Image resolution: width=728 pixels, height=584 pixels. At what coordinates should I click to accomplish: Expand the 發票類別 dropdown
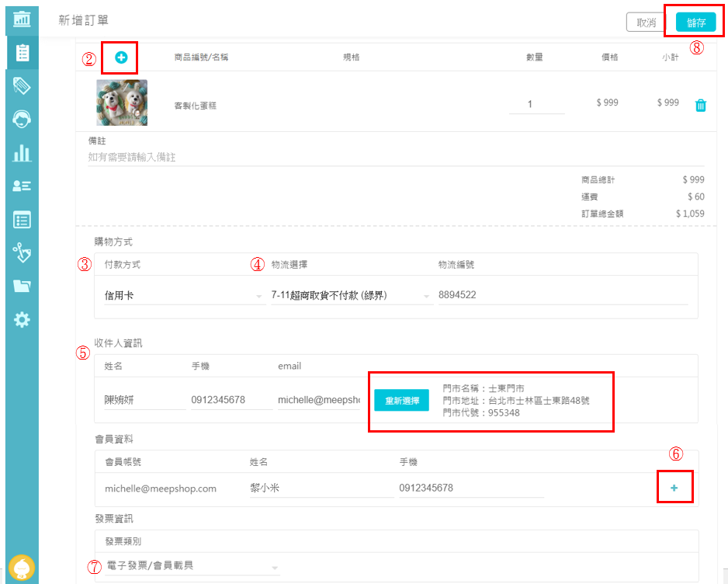coord(191,567)
